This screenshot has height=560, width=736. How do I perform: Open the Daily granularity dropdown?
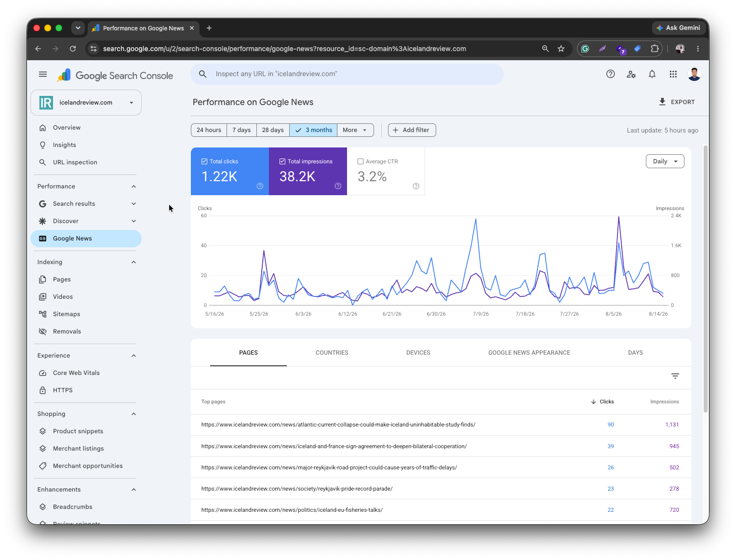tap(665, 161)
